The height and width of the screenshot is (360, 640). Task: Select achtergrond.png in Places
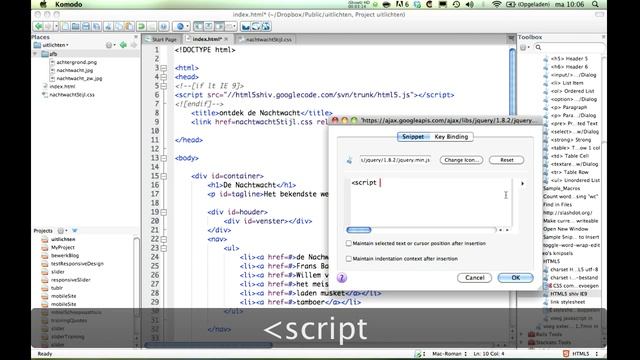[76, 62]
